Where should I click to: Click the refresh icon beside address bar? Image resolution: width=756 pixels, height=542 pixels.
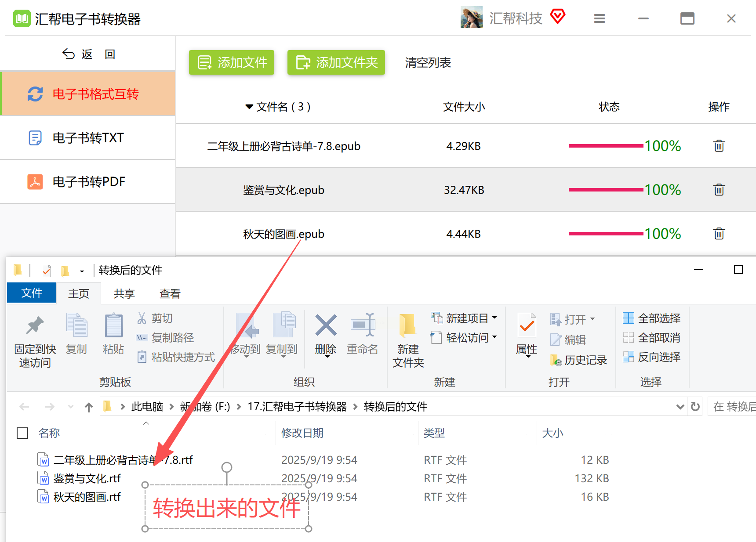695,407
